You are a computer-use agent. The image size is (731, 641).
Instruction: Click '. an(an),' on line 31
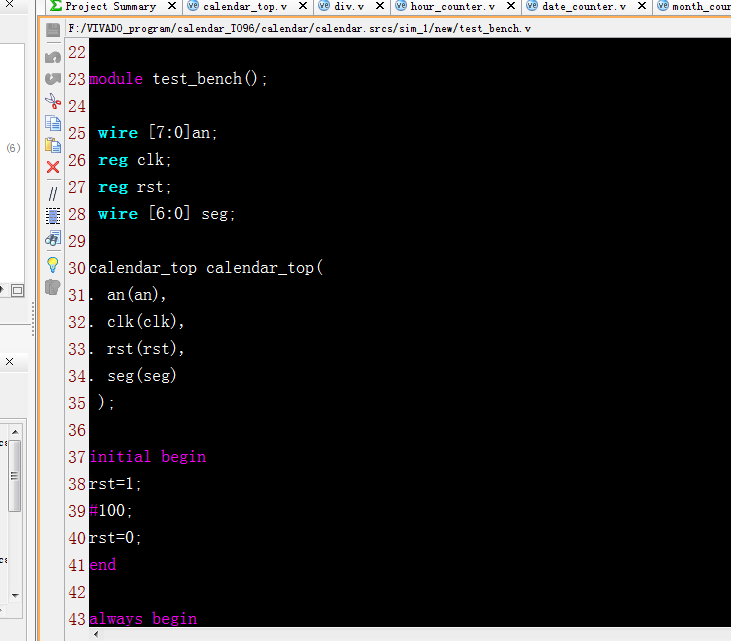pos(128,295)
